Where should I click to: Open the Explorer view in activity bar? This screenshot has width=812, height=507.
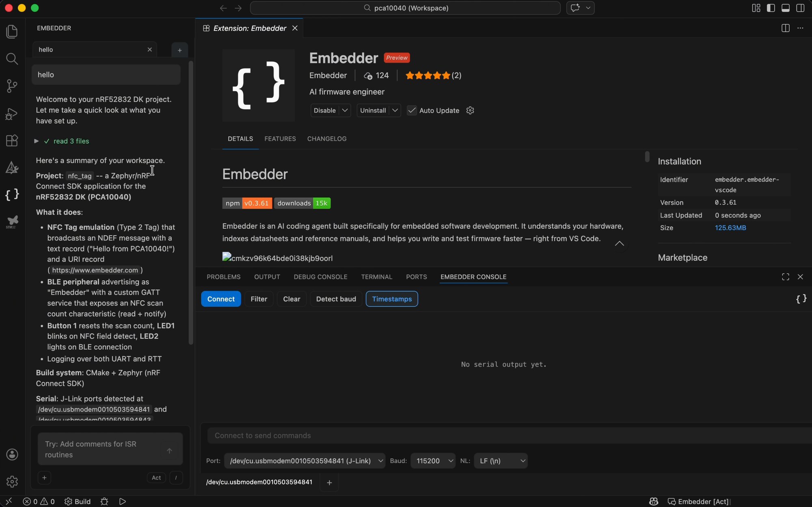[12, 32]
